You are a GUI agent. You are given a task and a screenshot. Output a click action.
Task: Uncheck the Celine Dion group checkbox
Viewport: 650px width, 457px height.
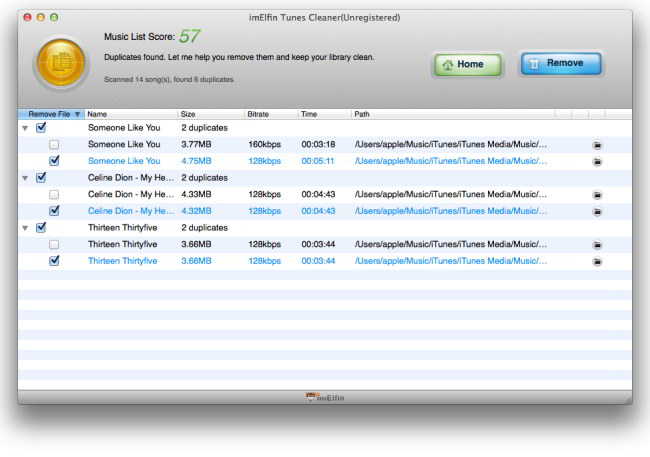41,177
